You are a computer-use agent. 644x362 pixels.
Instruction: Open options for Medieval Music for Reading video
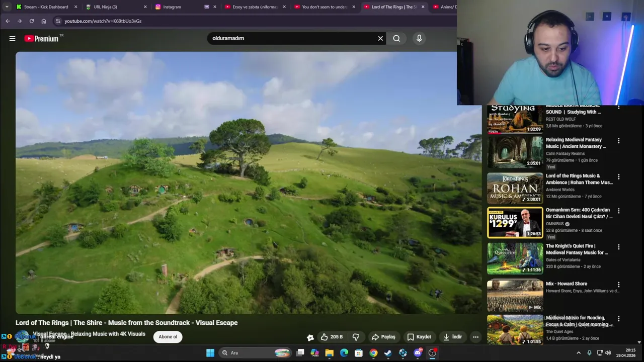click(619, 319)
